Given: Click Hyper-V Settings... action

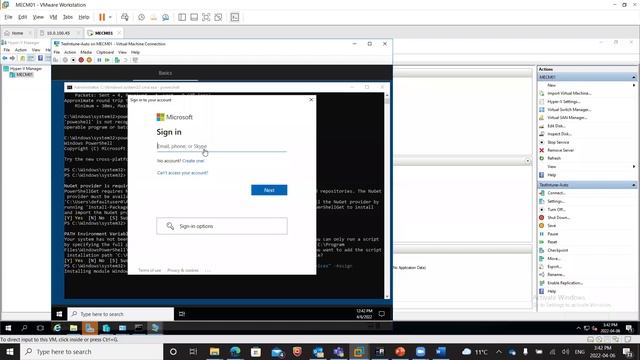Looking at the screenshot, I should [563, 102].
